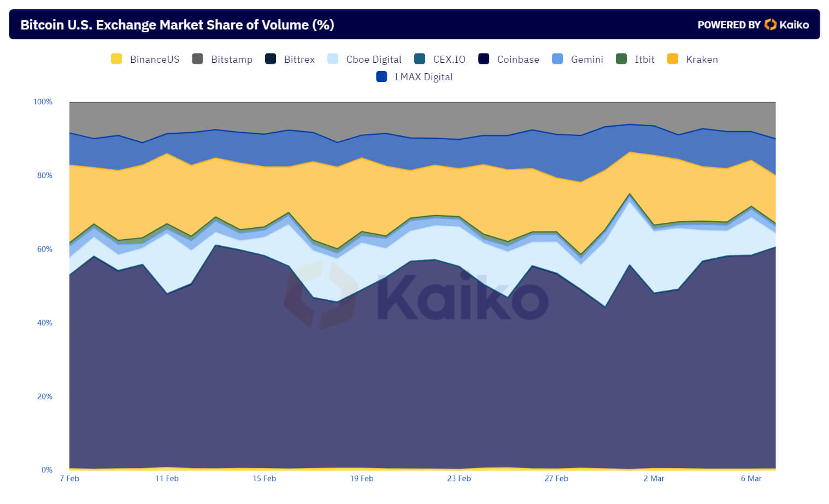Click the Kraken legend label text
Viewport: 829px width, 504px height.
702,60
